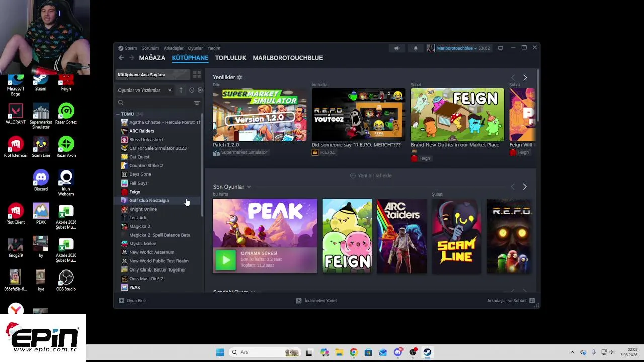The image size is (644, 362).
Task: Open Discord desktop shortcut
Action: pos(41,180)
